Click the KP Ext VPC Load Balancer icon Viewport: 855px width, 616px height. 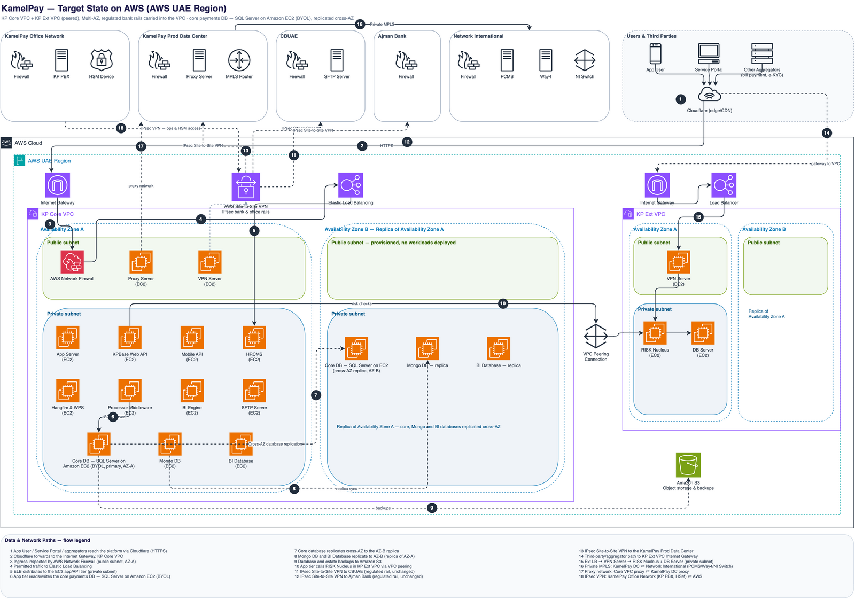click(724, 185)
